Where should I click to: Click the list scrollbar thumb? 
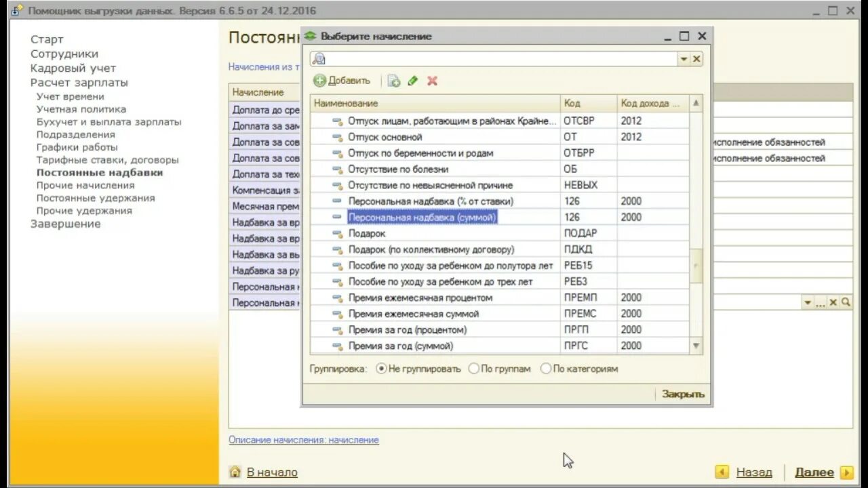click(x=696, y=266)
